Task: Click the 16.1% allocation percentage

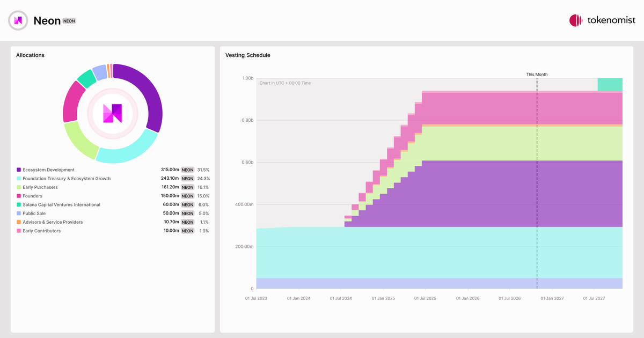Action: point(203,187)
